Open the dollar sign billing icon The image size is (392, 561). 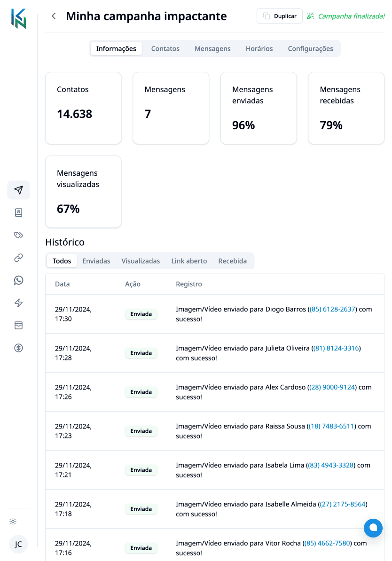[x=19, y=348]
